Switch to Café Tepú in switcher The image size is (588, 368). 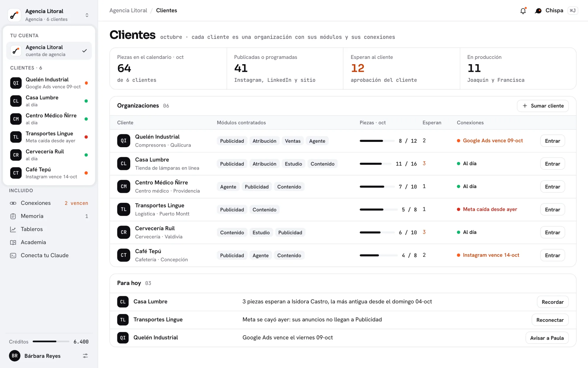point(49,173)
